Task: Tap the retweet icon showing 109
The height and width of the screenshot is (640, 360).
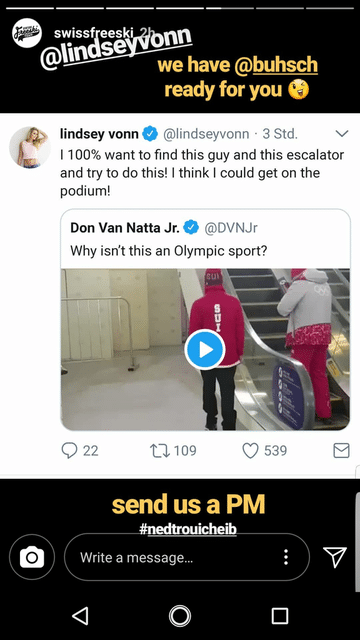Action: point(160,451)
